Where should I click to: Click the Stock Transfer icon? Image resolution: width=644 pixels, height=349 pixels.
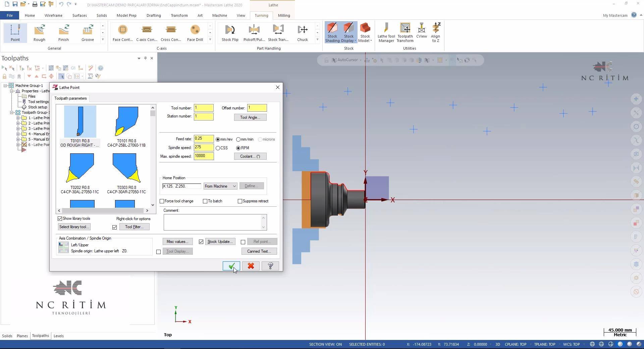(278, 33)
